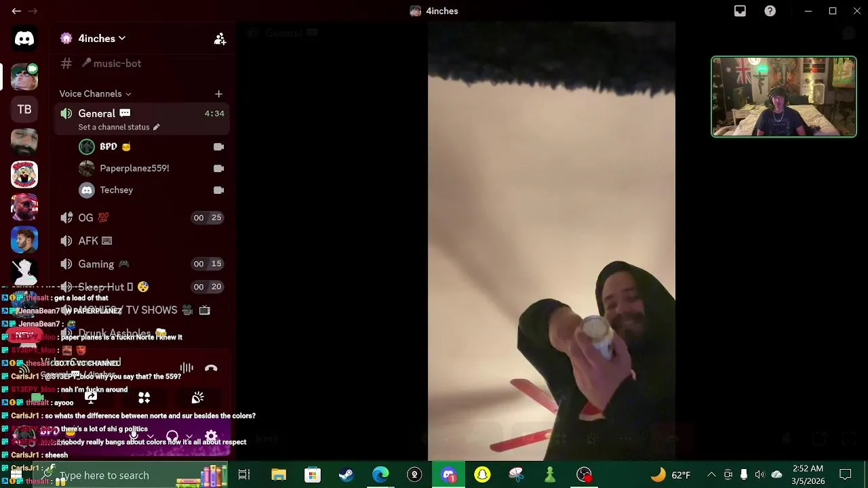This screenshot has height=488, width=868.
Task: Join the Sleep Hut voice channel
Action: tap(142, 287)
